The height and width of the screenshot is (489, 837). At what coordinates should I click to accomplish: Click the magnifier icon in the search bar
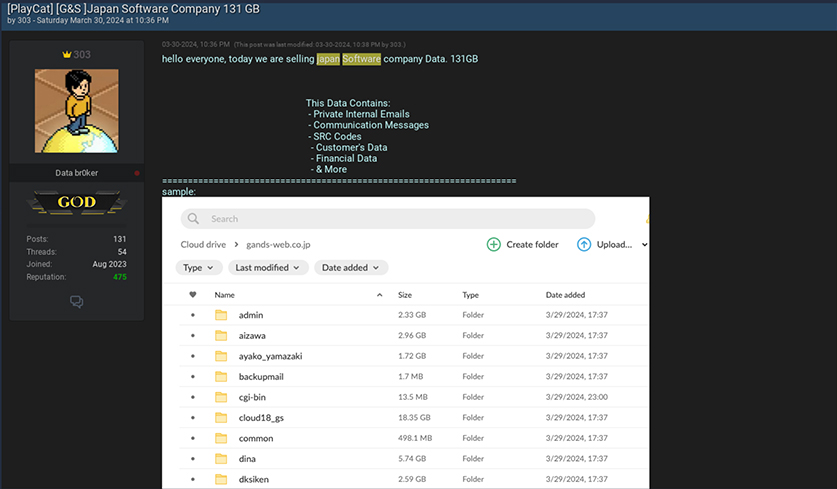pos(193,219)
